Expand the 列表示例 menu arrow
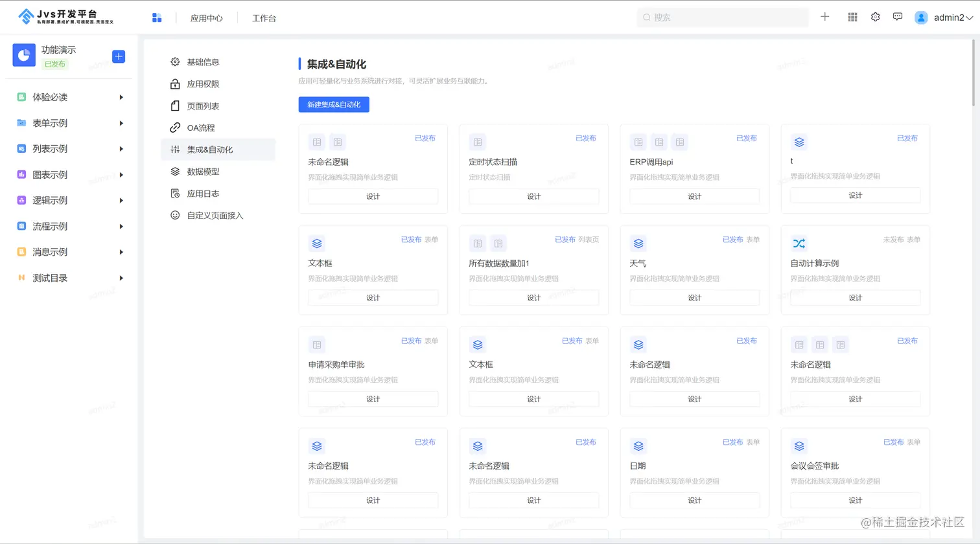The image size is (980, 544). 121,149
